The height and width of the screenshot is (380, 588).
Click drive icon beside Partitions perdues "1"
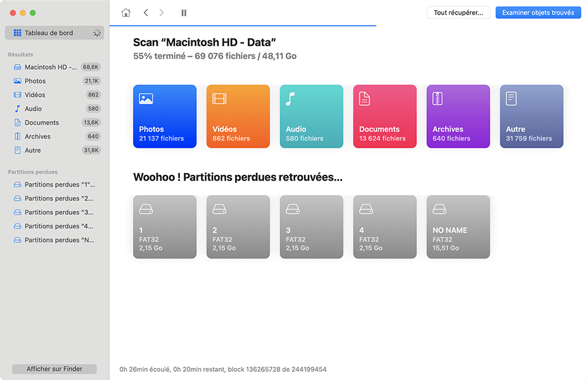coord(17,185)
